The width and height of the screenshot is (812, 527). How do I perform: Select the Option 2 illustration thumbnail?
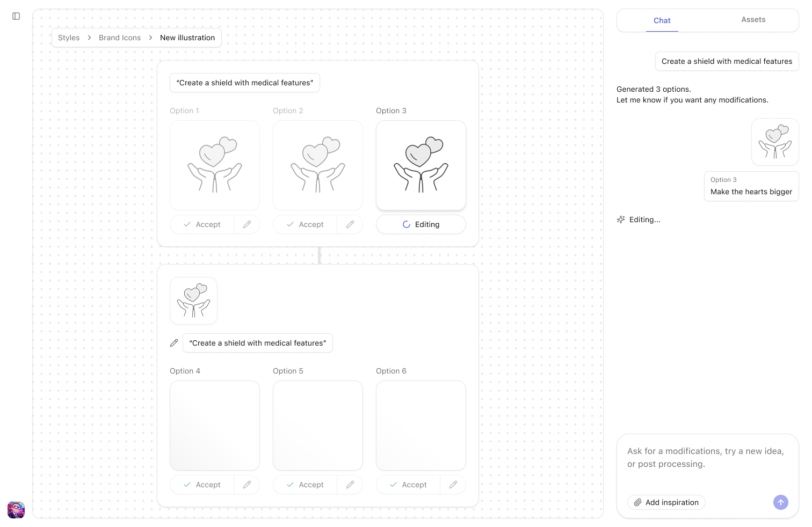click(x=318, y=165)
